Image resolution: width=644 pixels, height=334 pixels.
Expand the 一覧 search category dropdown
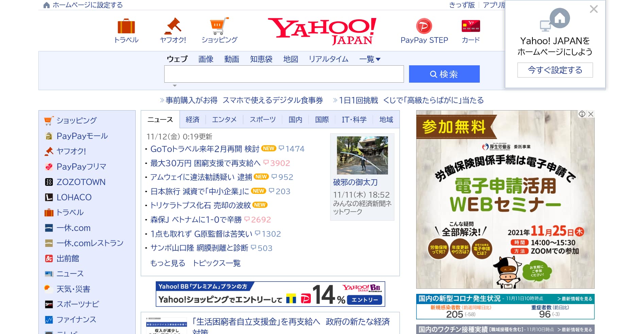coord(370,59)
